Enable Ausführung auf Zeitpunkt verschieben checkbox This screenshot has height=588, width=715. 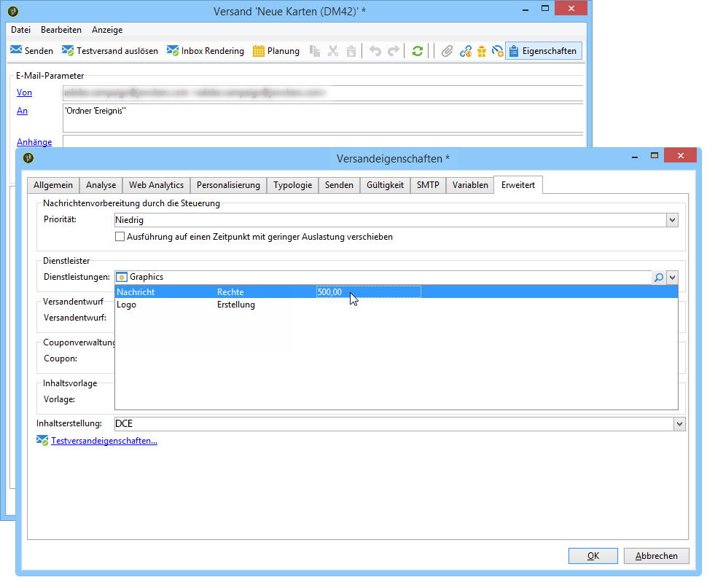point(120,237)
